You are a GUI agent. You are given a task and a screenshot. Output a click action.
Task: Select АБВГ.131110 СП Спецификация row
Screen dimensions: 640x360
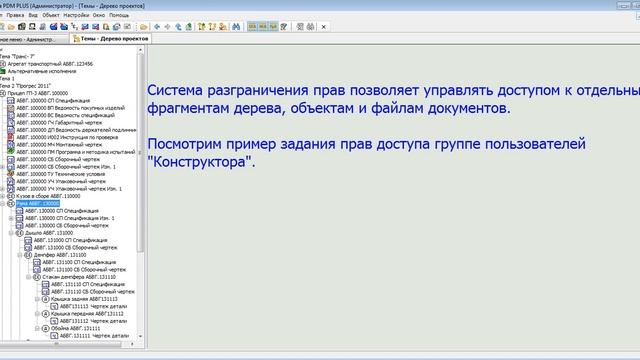[88, 284]
